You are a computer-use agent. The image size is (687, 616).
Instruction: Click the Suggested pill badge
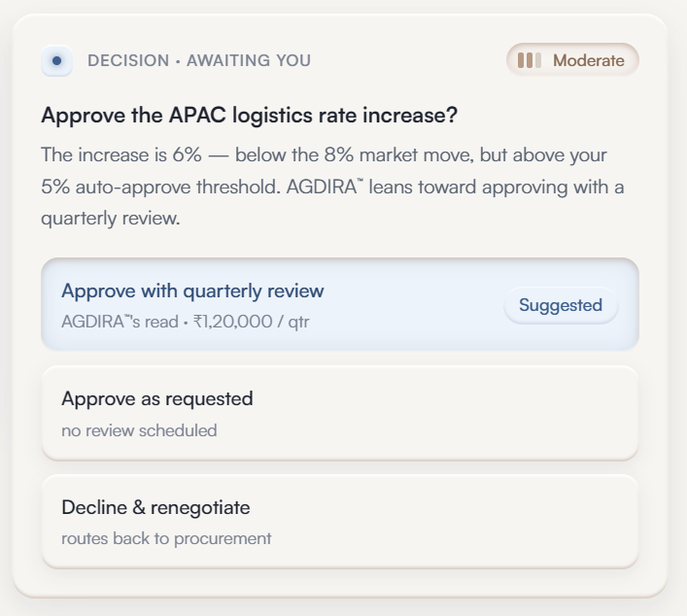[x=561, y=305]
